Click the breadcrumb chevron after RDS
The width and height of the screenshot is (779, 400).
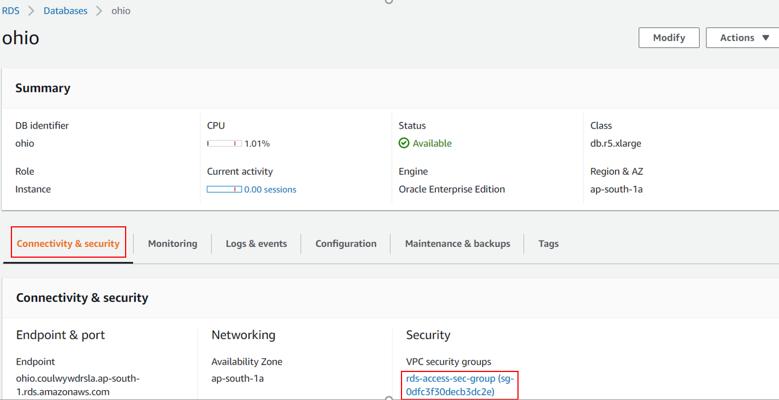click(x=31, y=10)
